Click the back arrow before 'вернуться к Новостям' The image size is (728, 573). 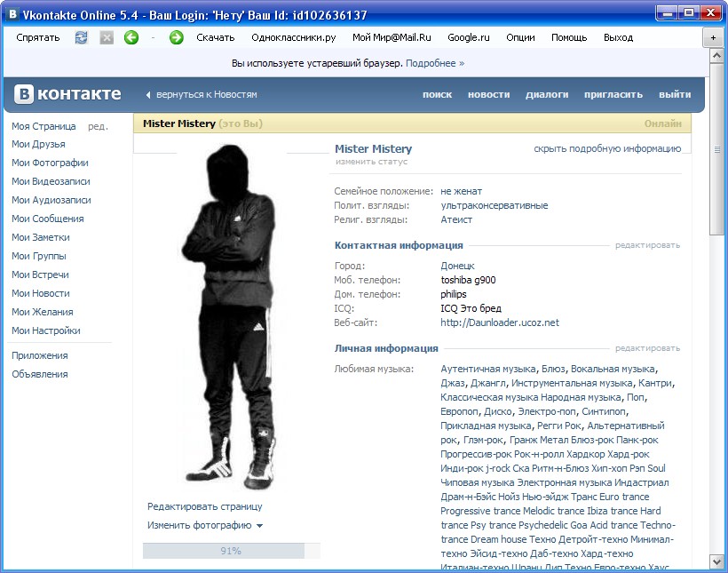coord(148,95)
